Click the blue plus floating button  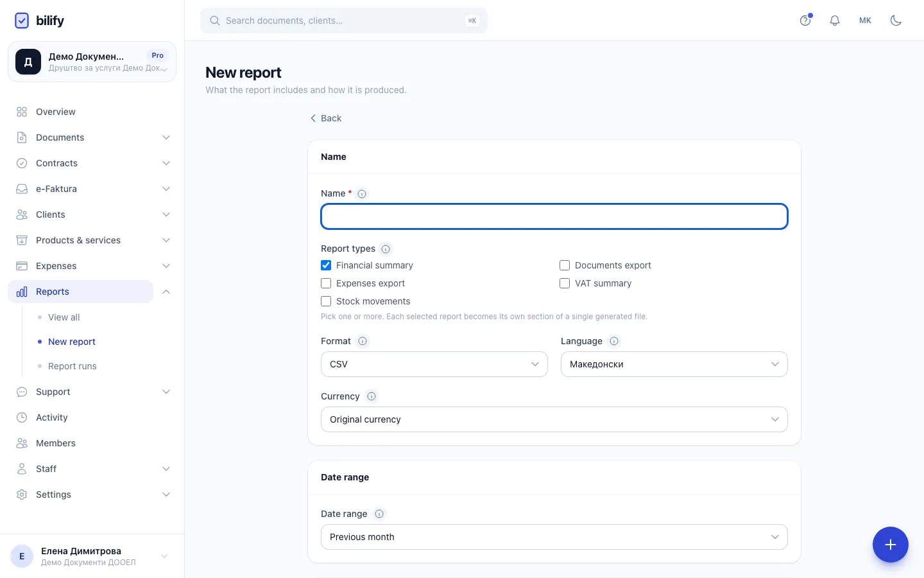click(x=891, y=545)
